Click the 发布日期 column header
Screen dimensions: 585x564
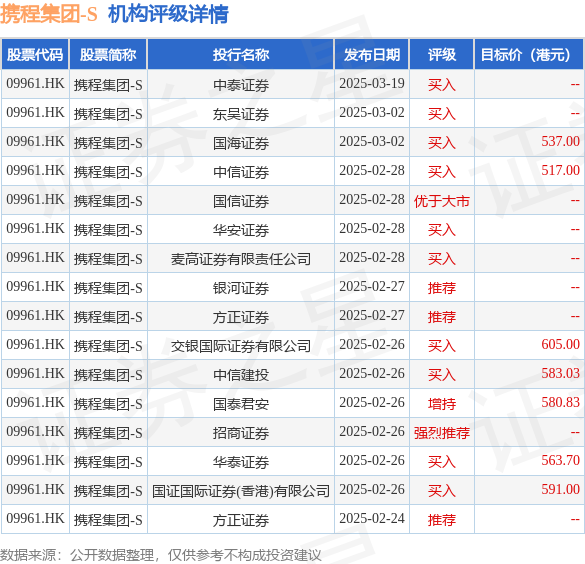pyautogui.click(x=372, y=55)
